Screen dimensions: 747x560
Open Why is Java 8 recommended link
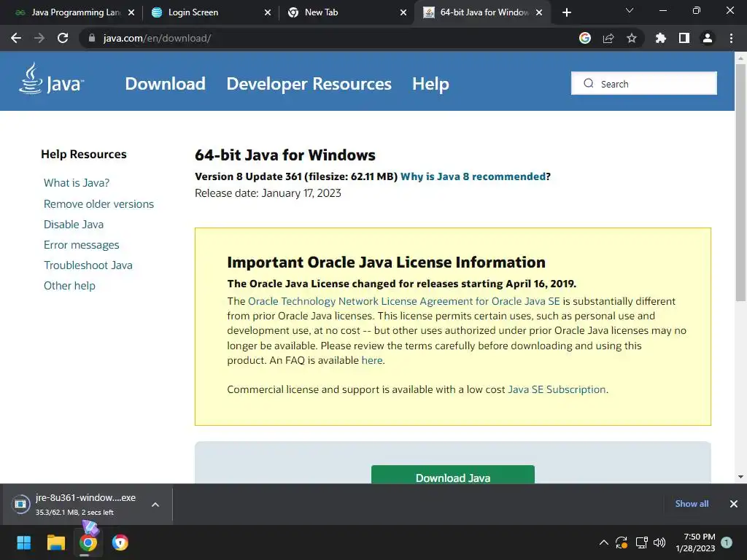(473, 176)
